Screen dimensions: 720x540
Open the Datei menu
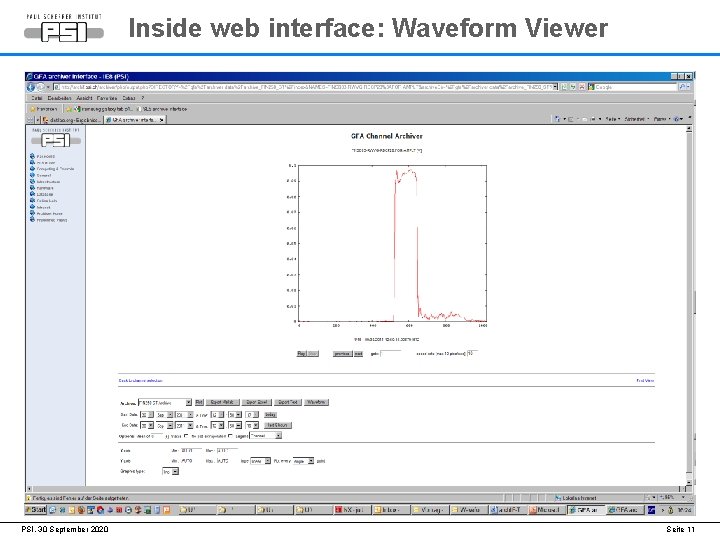click(x=37, y=98)
